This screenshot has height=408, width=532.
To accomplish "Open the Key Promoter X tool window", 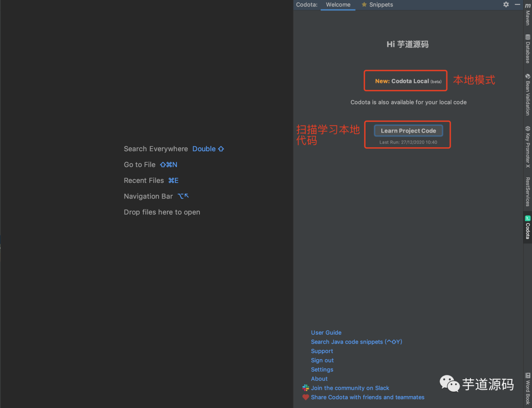I will [528, 147].
